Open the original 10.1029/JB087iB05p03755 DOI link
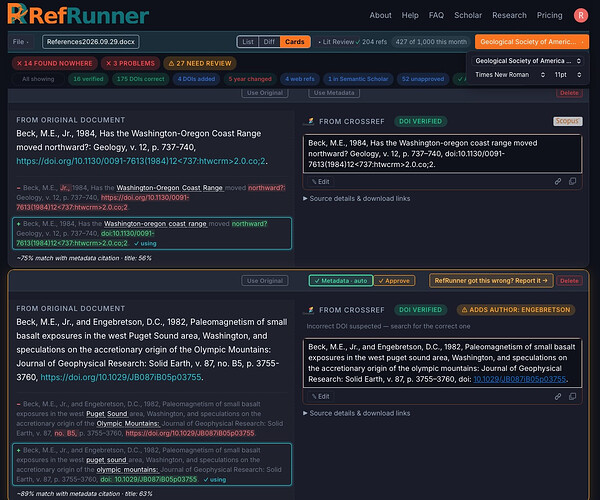The image size is (600, 500). point(121,377)
